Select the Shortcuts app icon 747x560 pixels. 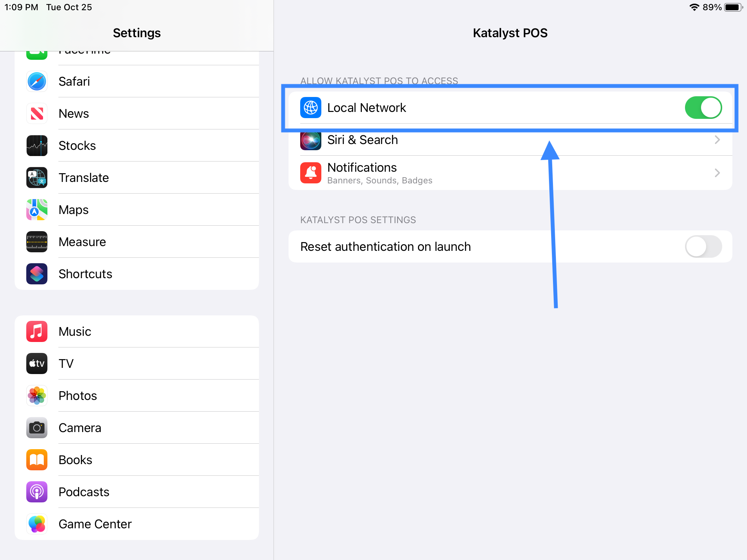pyautogui.click(x=37, y=274)
